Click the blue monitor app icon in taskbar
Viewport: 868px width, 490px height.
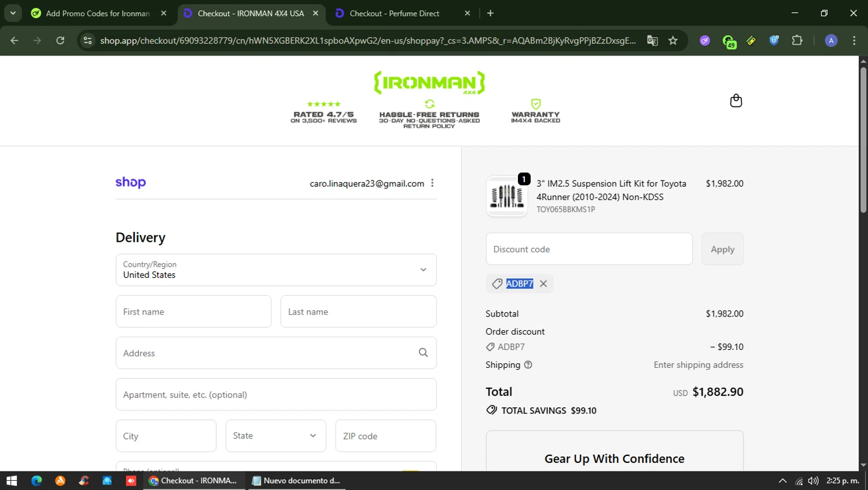pyautogui.click(x=107, y=481)
